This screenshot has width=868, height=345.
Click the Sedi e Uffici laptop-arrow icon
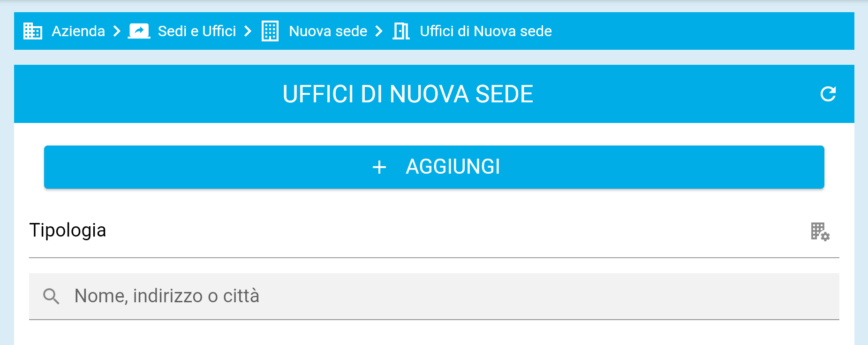(139, 31)
